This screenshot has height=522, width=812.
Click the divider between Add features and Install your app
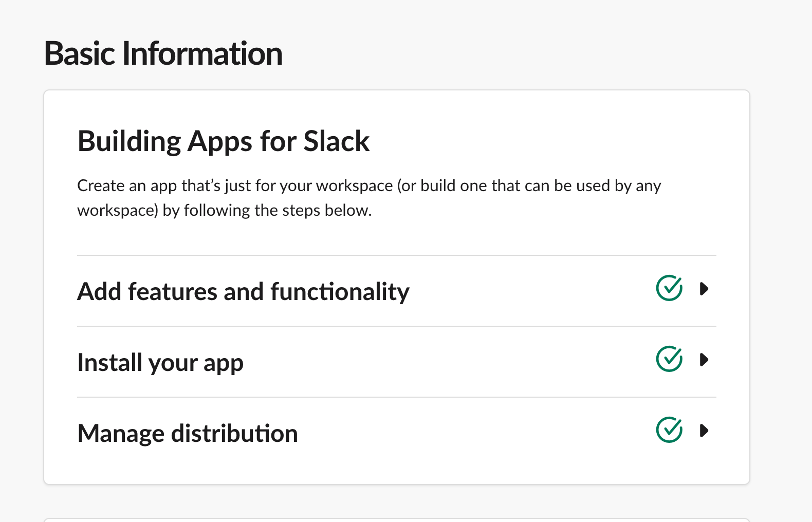397,326
